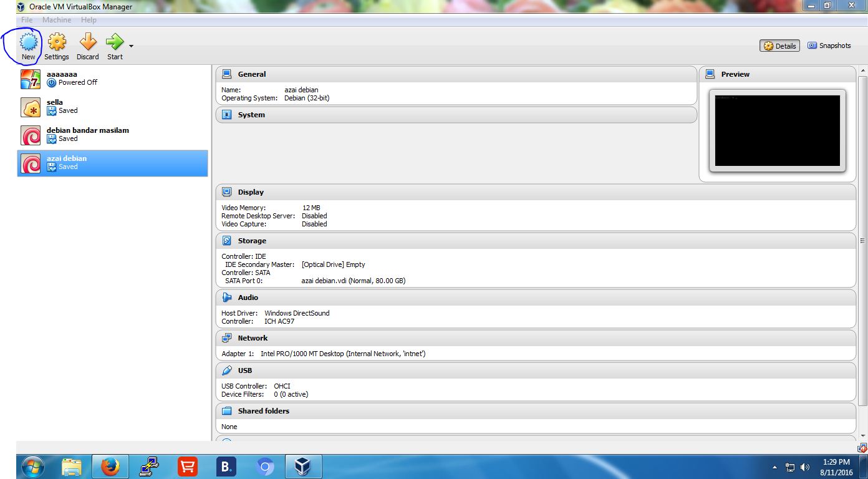
Task: Click the Audio section icon
Action: (x=227, y=298)
